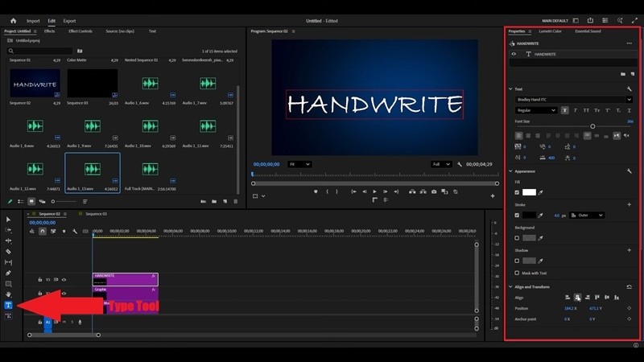The image size is (644, 362).
Task: Click the white Fill color swatch
Action: [x=529, y=192]
